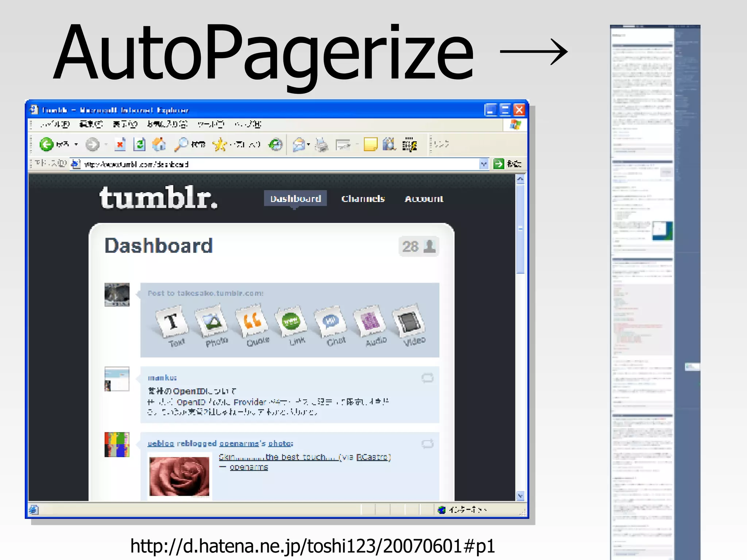Open the rose photo thumbnail
Image resolution: width=747 pixels, height=560 pixels.
tap(179, 477)
